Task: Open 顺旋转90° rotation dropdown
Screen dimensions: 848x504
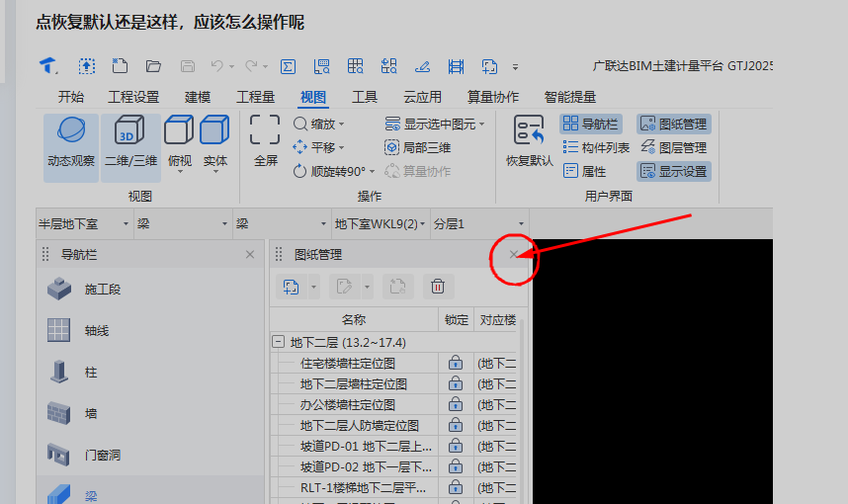Action: [372, 171]
